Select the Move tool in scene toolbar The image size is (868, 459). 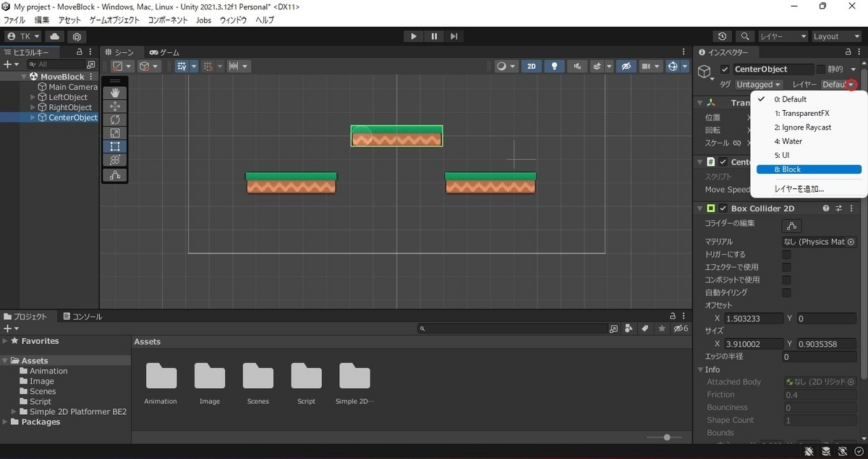[x=115, y=106]
